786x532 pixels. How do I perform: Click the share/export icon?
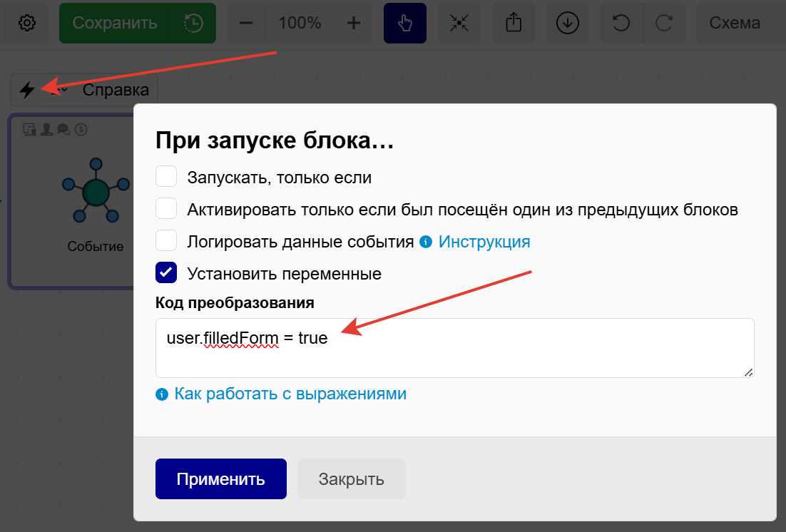tap(514, 22)
